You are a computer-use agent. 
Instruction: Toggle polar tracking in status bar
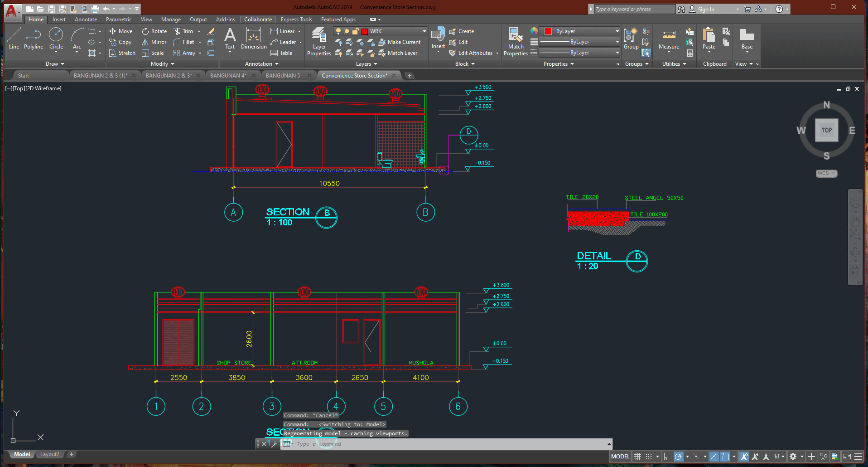[678, 457]
